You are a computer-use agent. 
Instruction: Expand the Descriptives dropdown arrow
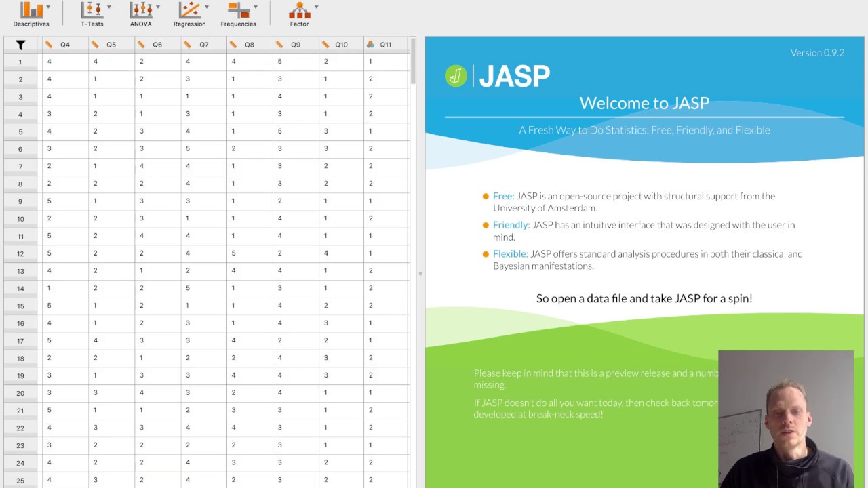tap(48, 7)
